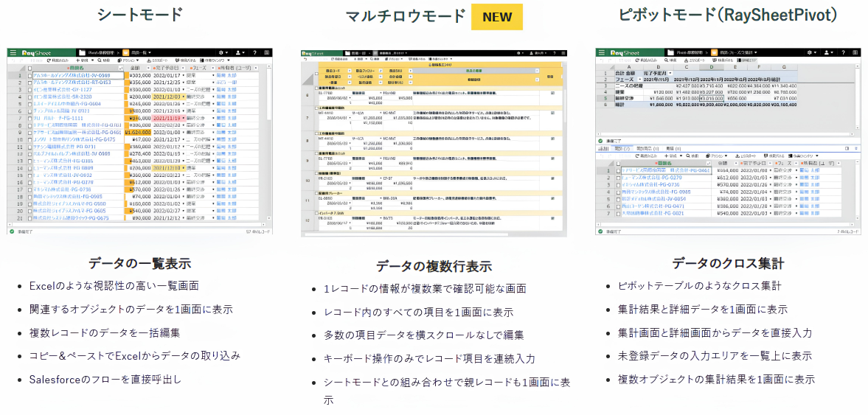
Task: Click plus new-record icon in Sheet mode toolbar
Action: 77,60
